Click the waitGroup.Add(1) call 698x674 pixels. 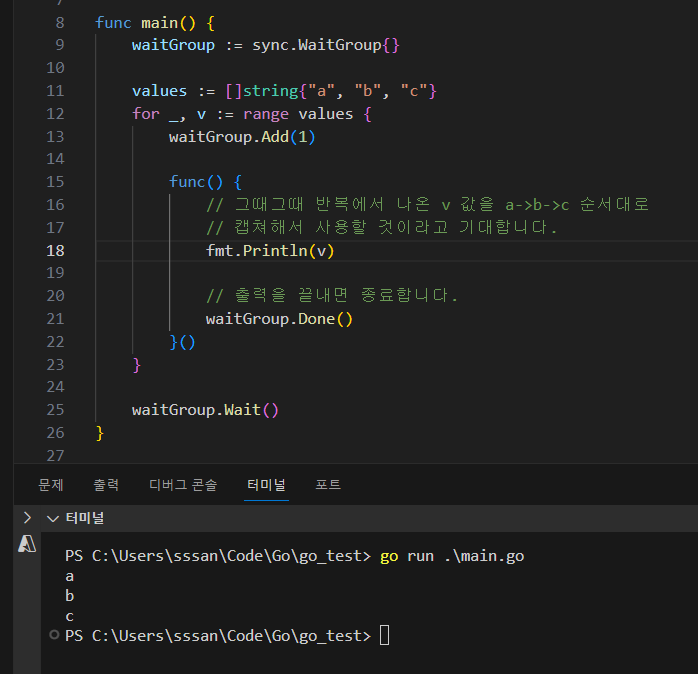point(242,136)
